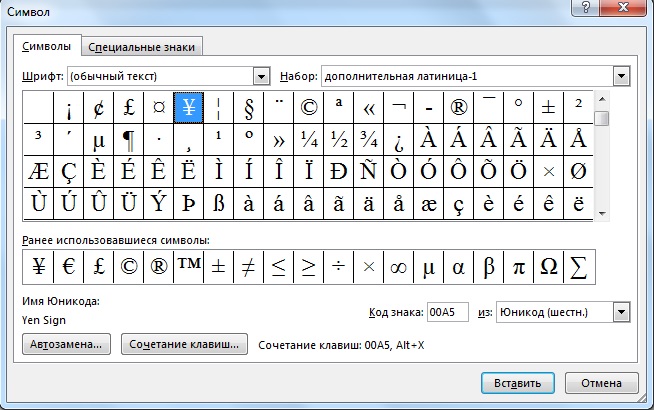
Task: Pick the copyright © in the symbol grid
Action: (x=309, y=108)
